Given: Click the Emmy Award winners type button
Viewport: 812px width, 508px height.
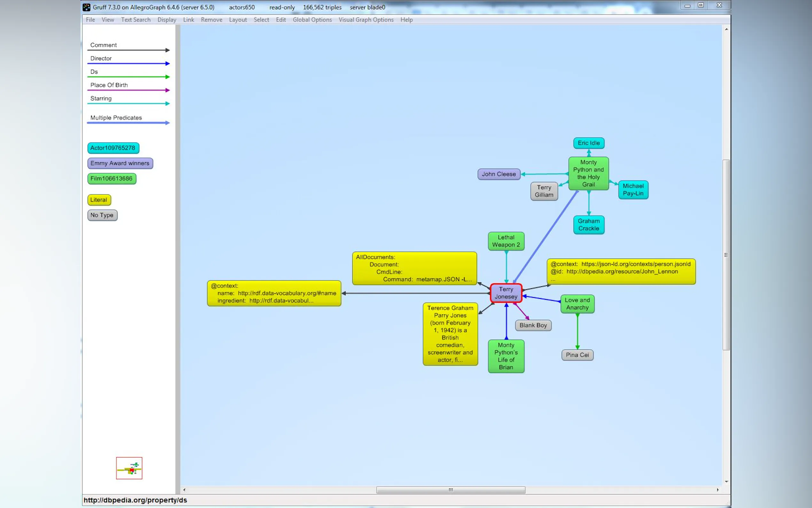Looking at the screenshot, I should (x=120, y=163).
